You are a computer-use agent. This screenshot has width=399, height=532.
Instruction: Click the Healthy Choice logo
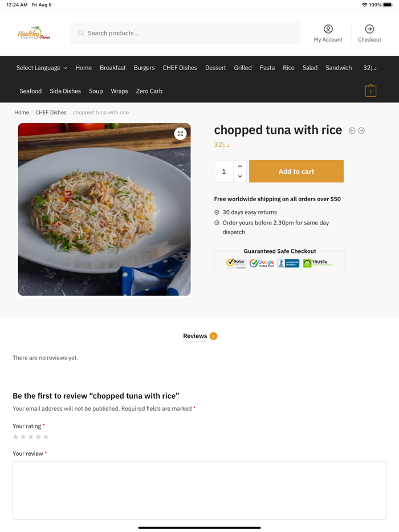click(x=34, y=33)
